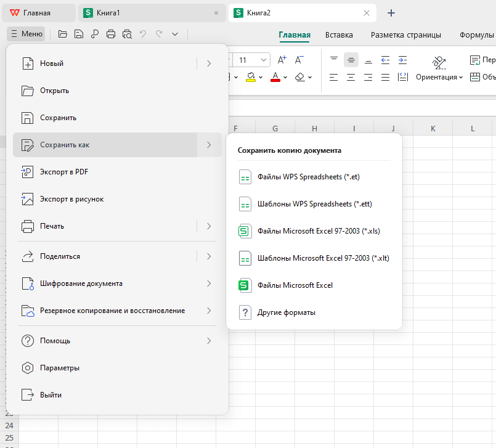Open Резервное копирование и восстановление item
Screen dimensions: 496x448
(117, 311)
